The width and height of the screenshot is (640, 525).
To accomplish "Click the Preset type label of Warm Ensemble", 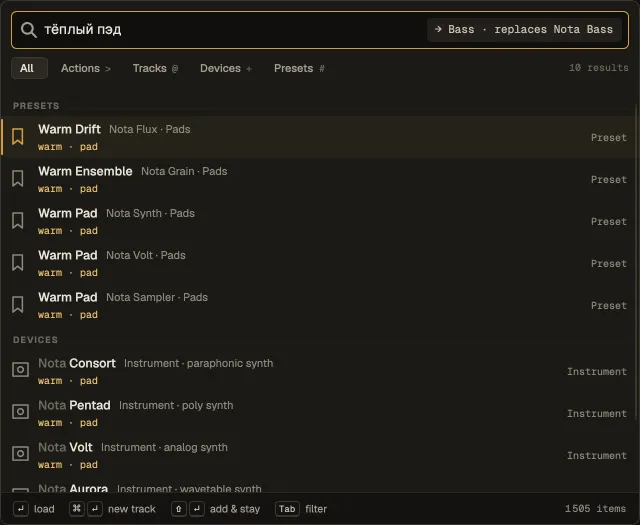I will (x=609, y=180).
